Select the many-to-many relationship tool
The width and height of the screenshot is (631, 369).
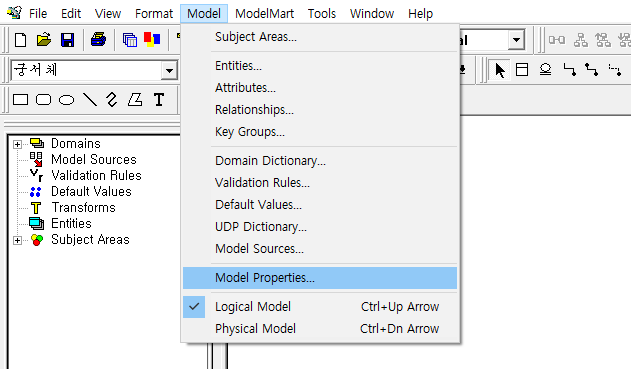pyautogui.click(x=592, y=70)
